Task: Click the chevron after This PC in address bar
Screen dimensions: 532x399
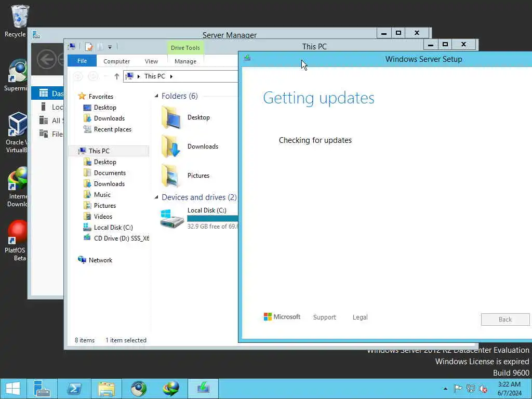Action: click(x=171, y=76)
